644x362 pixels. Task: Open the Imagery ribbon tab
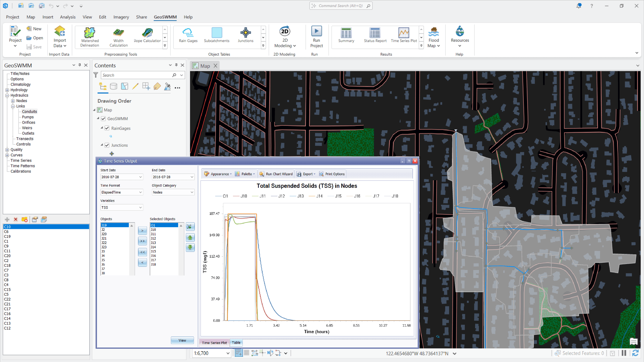[x=121, y=17]
